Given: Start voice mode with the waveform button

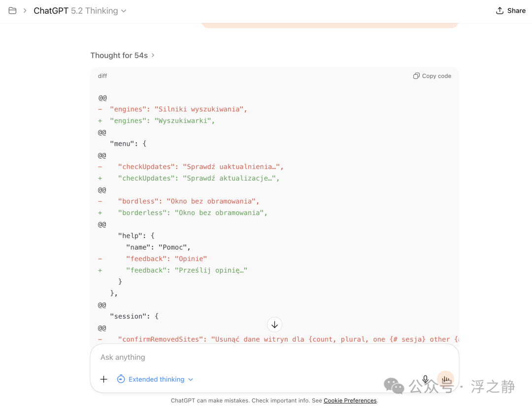Looking at the screenshot, I should [x=445, y=379].
